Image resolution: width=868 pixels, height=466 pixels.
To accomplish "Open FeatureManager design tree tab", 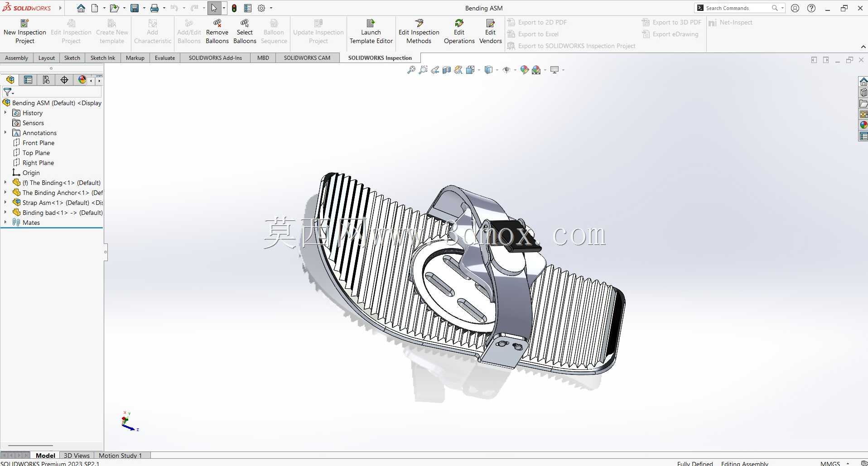I will (x=10, y=80).
